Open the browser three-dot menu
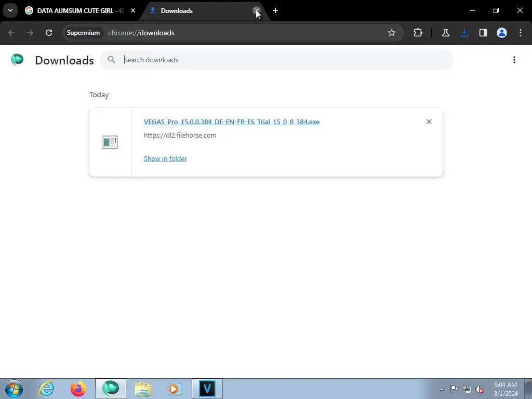Viewport: 532px width, 399px height. click(x=521, y=33)
